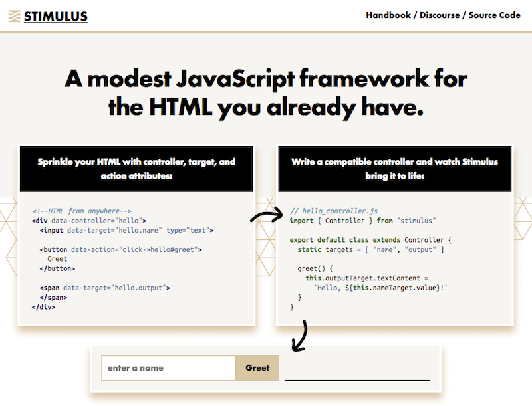Go to the Discourse forum link
This screenshot has width=532, height=406.
pos(439,15)
